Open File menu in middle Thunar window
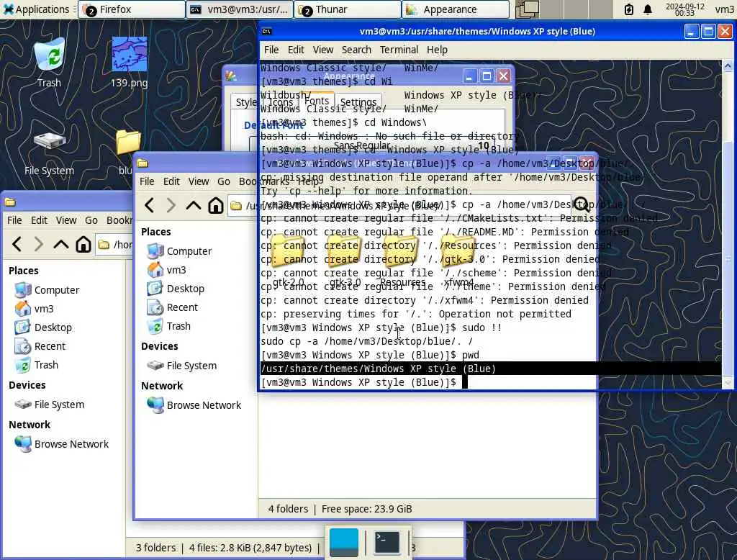737x560 pixels. 147,181
